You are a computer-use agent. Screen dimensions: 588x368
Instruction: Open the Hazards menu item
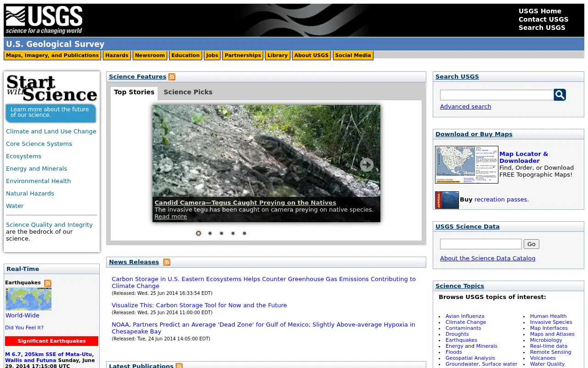[117, 56]
